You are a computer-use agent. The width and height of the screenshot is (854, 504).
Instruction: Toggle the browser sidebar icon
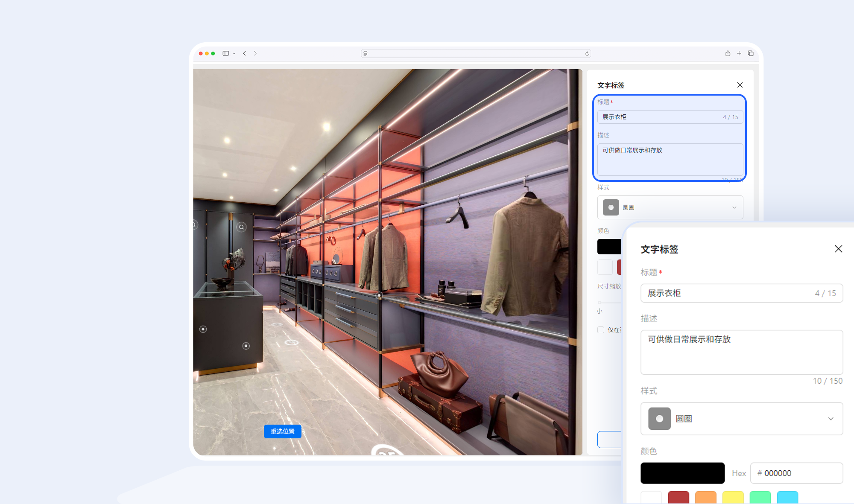click(225, 53)
